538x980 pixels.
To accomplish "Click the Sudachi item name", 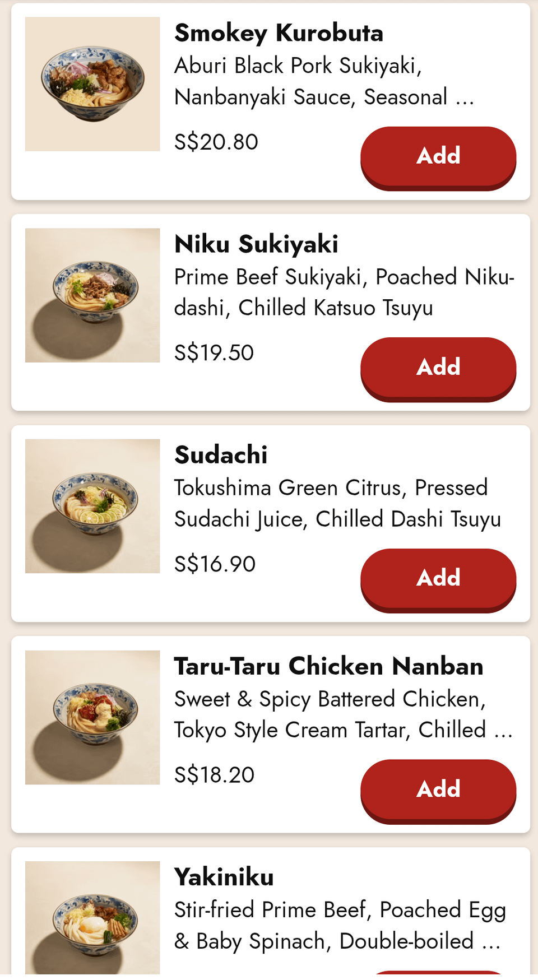I will (221, 455).
